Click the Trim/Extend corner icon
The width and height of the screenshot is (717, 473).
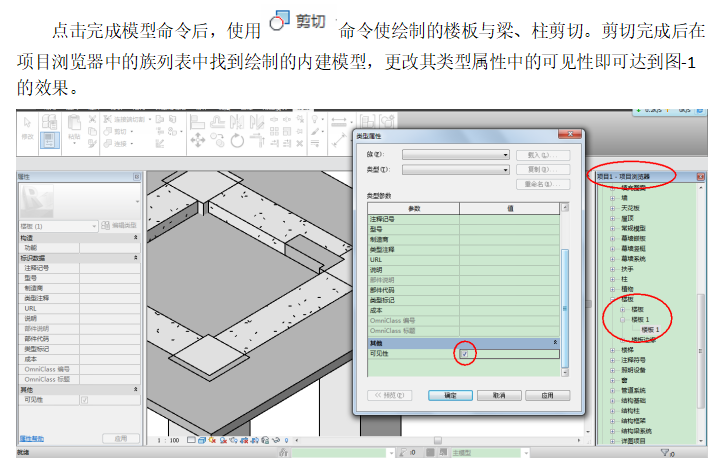257,140
